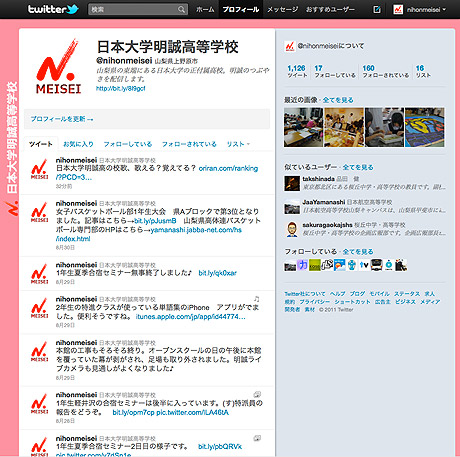Open the itunes.apple.com app link
This screenshot has width=460, height=457.
(190, 316)
